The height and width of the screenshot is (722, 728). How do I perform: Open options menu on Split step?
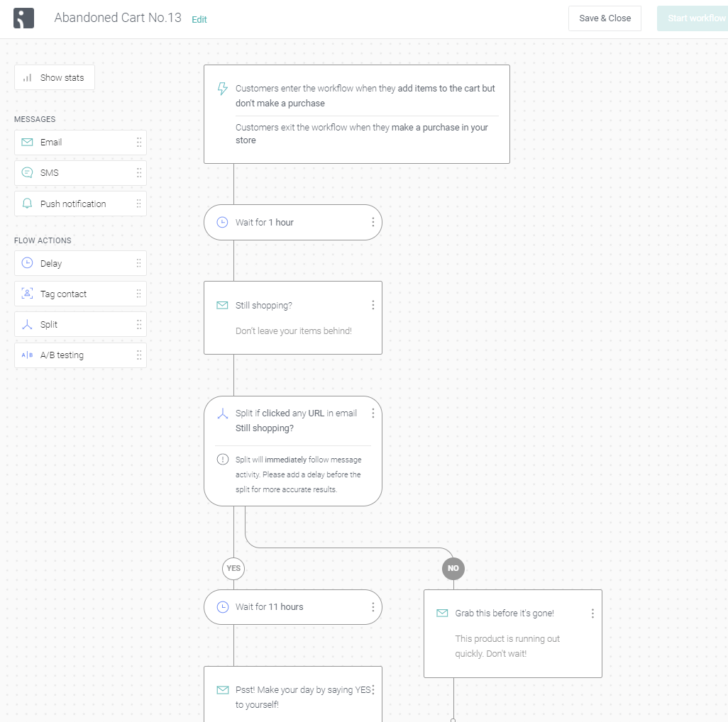pyautogui.click(x=373, y=413)
